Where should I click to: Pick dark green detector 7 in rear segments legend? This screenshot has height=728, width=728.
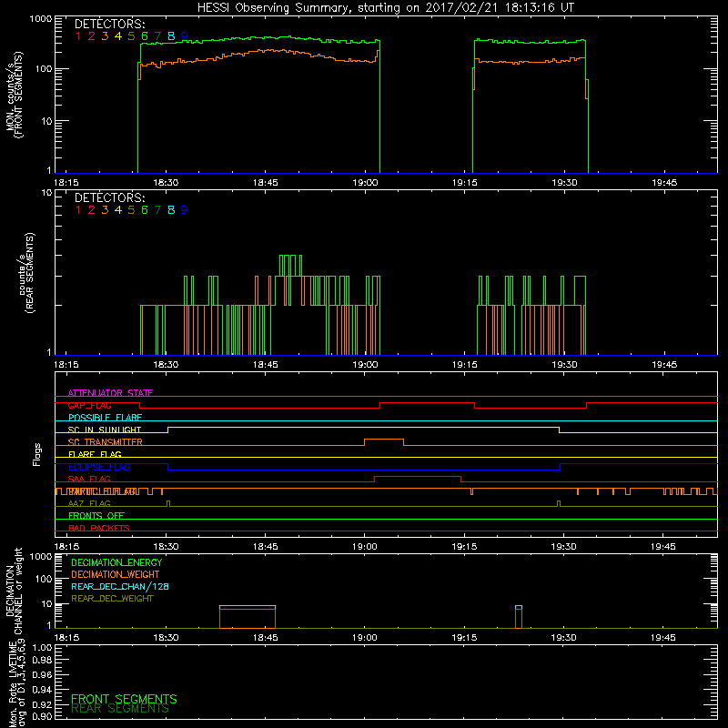tap(157, 210)
